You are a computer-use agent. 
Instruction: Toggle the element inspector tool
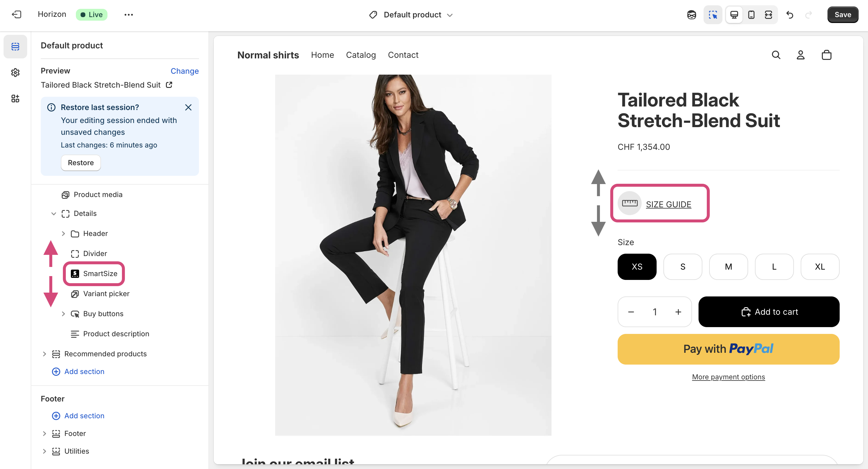(x=713, y=14)
